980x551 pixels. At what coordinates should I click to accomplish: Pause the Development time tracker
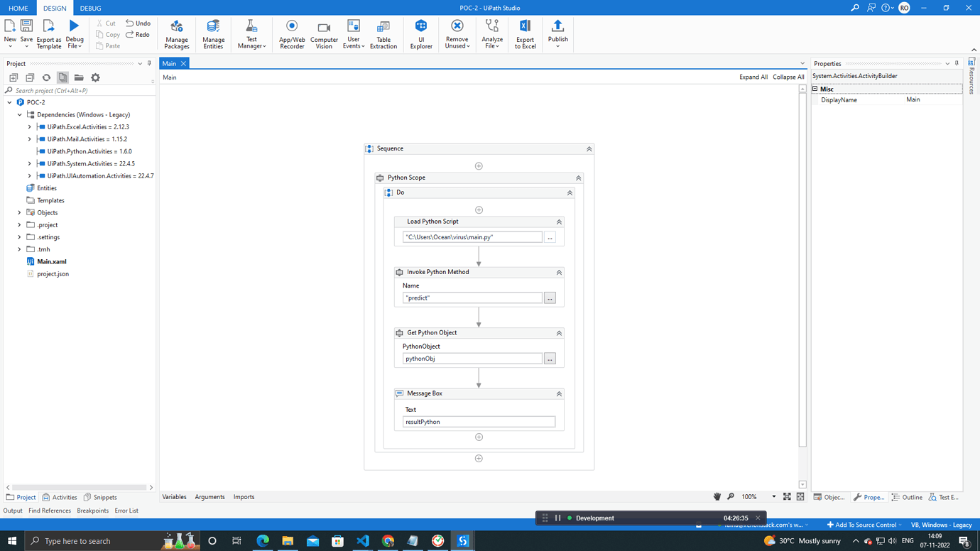pos(558,518)
